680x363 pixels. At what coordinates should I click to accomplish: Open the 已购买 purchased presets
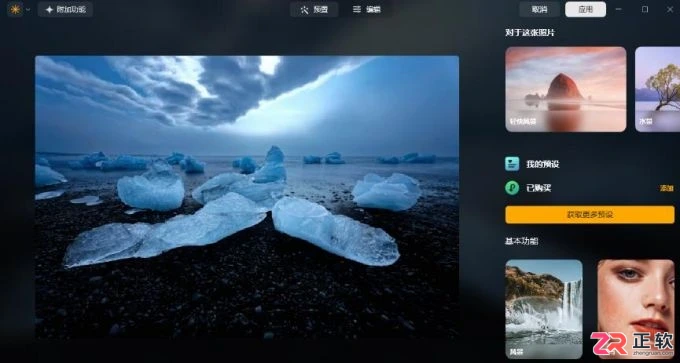(x=539, y=188)
